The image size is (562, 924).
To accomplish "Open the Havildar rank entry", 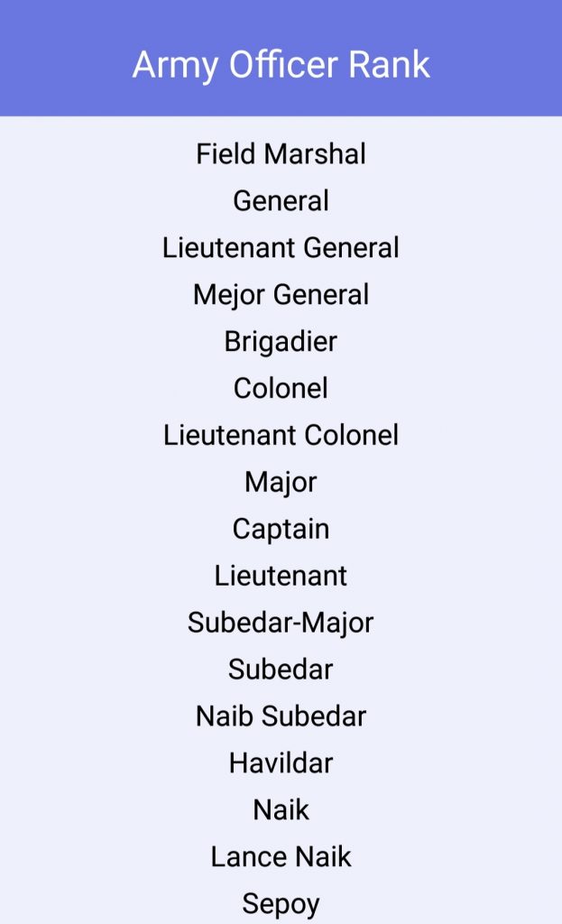I will [x=281, y=763].
